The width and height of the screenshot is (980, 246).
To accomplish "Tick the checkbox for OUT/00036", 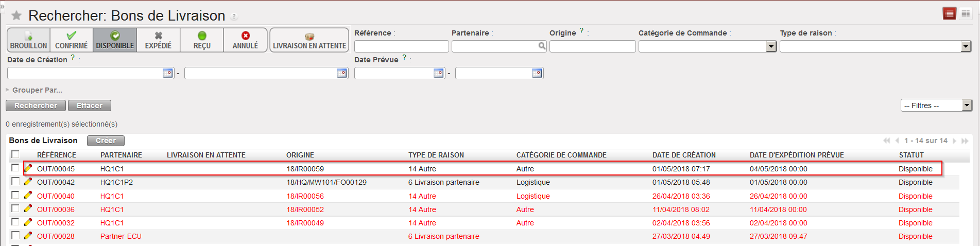I will pos(15,209).
